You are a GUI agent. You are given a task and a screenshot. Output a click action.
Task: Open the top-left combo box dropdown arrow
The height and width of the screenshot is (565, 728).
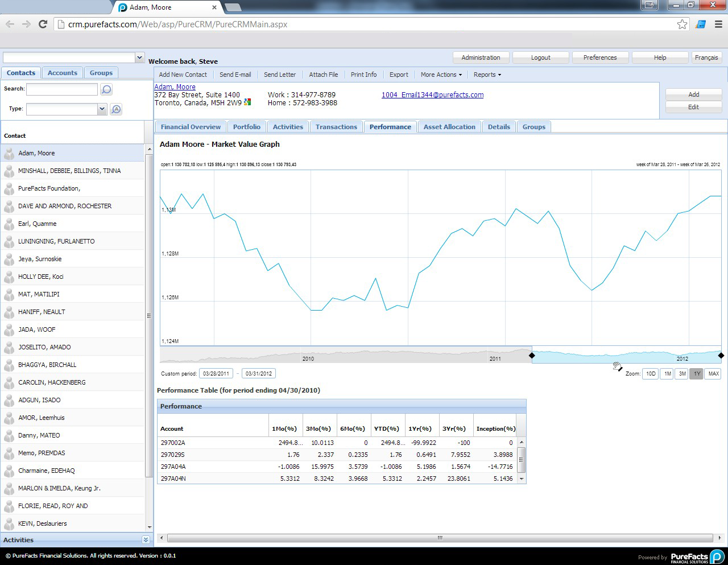(x=139, y=57)
